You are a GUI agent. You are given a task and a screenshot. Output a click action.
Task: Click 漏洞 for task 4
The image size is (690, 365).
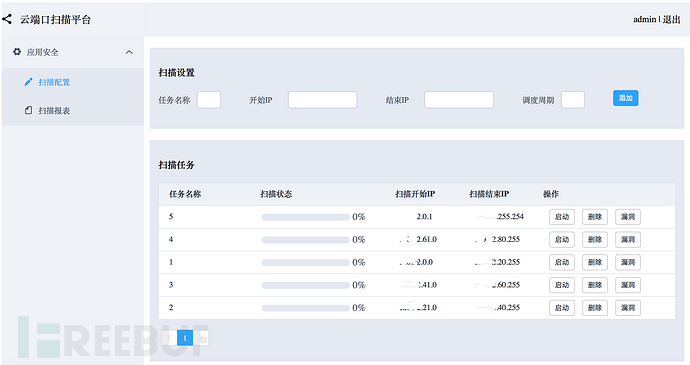coord(628,240)
